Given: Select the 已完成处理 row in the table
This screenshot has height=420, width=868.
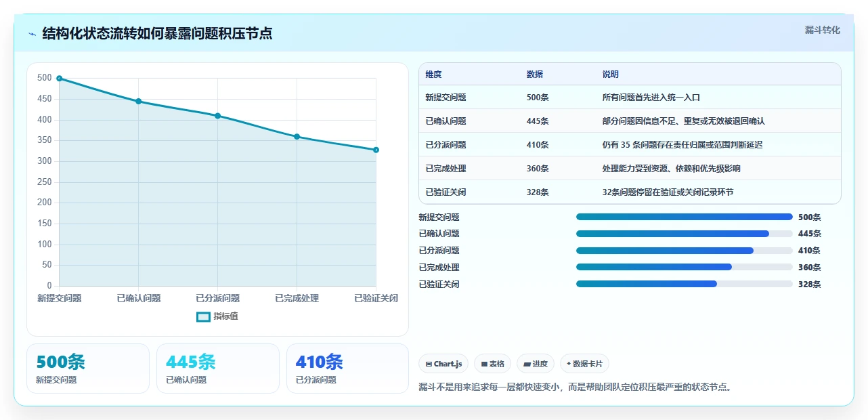Looking at the screenshot, I should 630,169.
